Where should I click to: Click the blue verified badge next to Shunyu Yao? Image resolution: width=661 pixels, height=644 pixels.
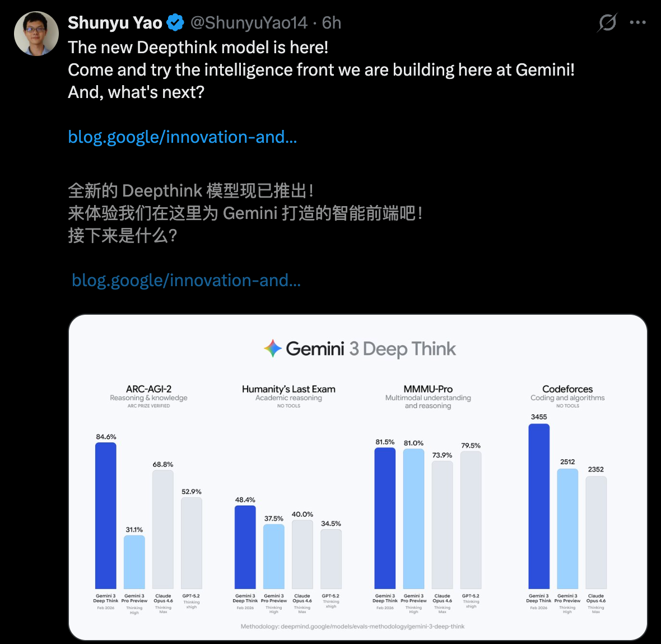click(x=174, y=22)
